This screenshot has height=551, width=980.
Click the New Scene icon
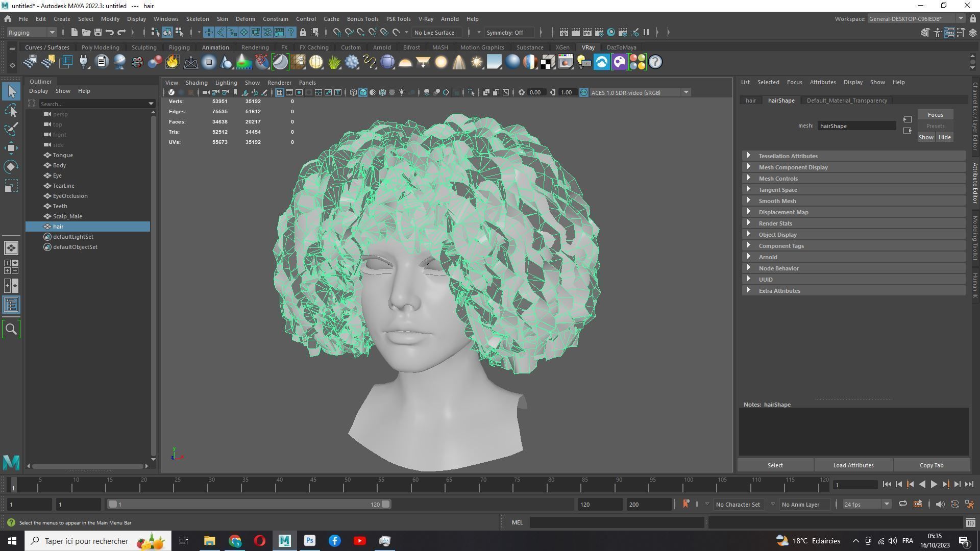click(x=74, y=32)
